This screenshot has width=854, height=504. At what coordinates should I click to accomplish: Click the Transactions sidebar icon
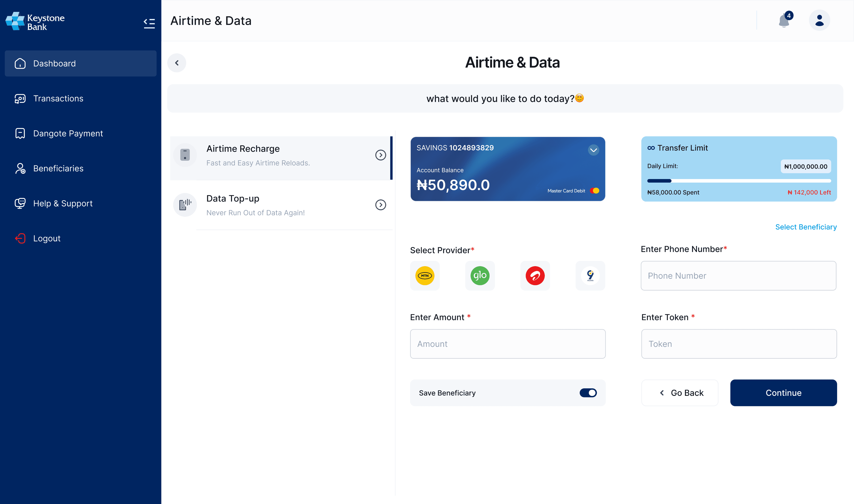[20, 99]
